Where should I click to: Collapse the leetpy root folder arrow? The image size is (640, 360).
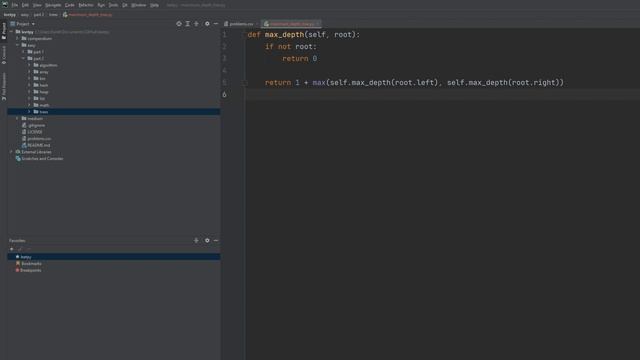tap(11, 32)
